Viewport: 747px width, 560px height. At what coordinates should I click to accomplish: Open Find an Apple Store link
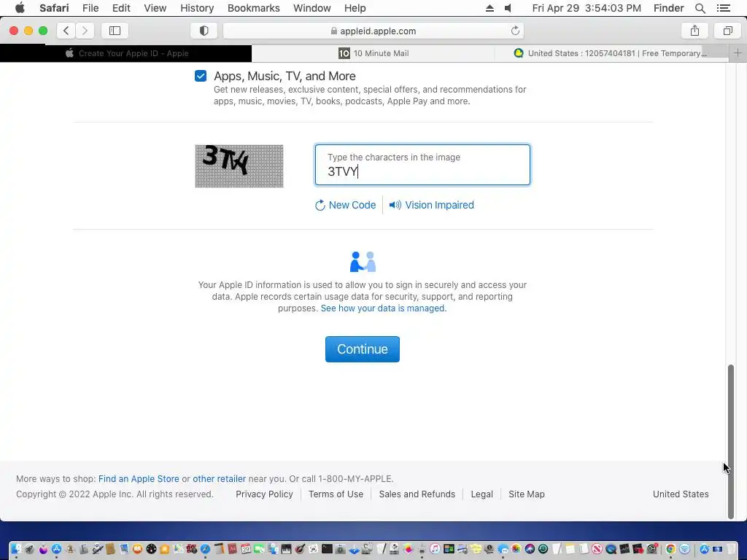tap(139, 478)
